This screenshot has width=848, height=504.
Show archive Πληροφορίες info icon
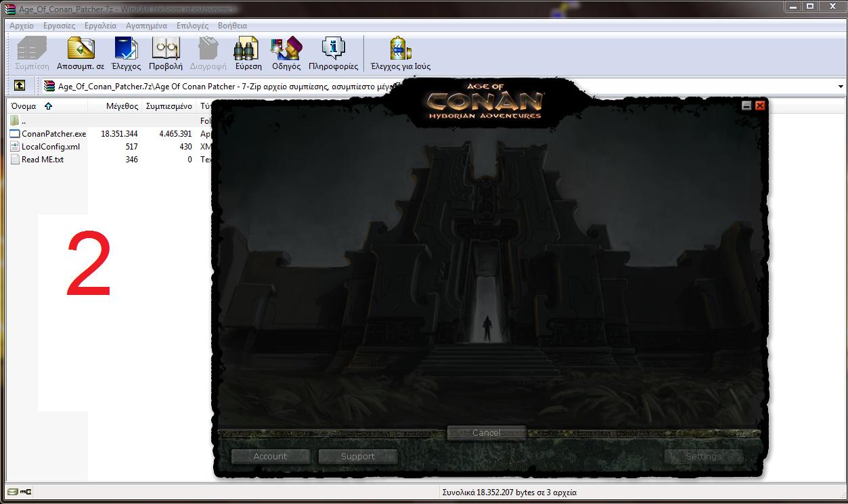[333, 54]
